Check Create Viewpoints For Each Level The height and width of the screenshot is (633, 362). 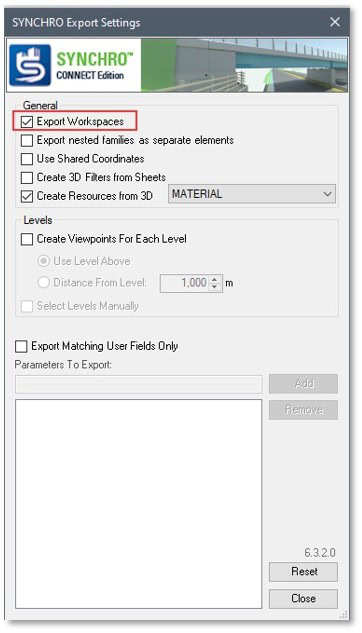point(27,239)
